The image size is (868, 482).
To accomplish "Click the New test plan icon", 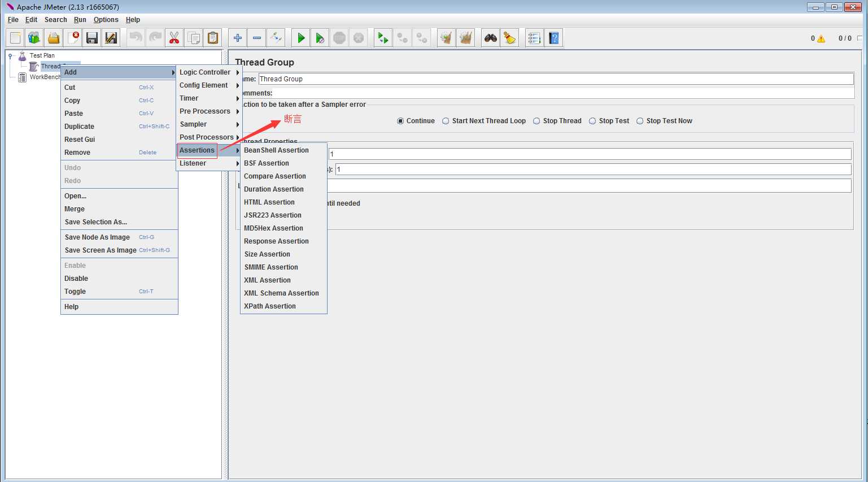I will point(15,38).
